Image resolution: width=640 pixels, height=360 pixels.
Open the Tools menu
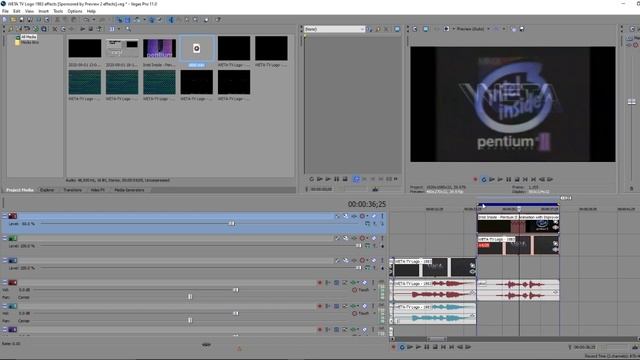pyautogui.click(x=58, y=11)
